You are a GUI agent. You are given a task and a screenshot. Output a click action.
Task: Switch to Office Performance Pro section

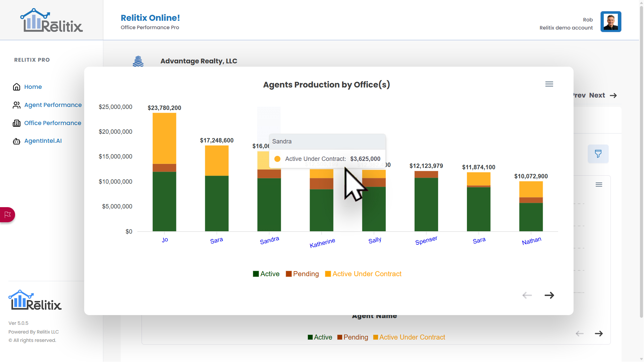(150, 27)
